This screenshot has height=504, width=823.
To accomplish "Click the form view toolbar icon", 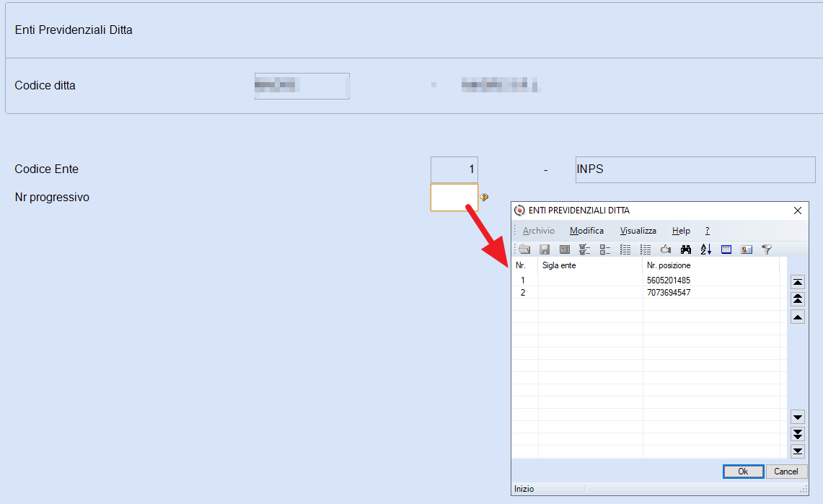I will tap(565, 249).
